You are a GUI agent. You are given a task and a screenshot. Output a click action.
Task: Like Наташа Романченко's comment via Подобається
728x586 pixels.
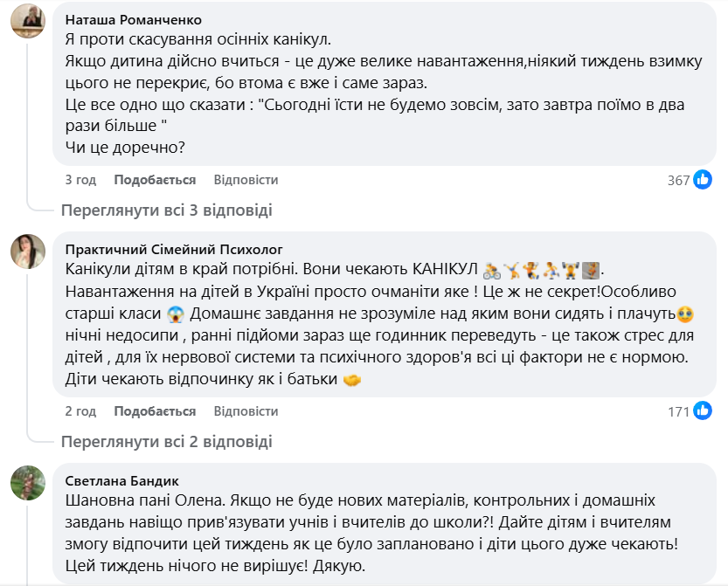pyautogui.click(x=155, y=180)
